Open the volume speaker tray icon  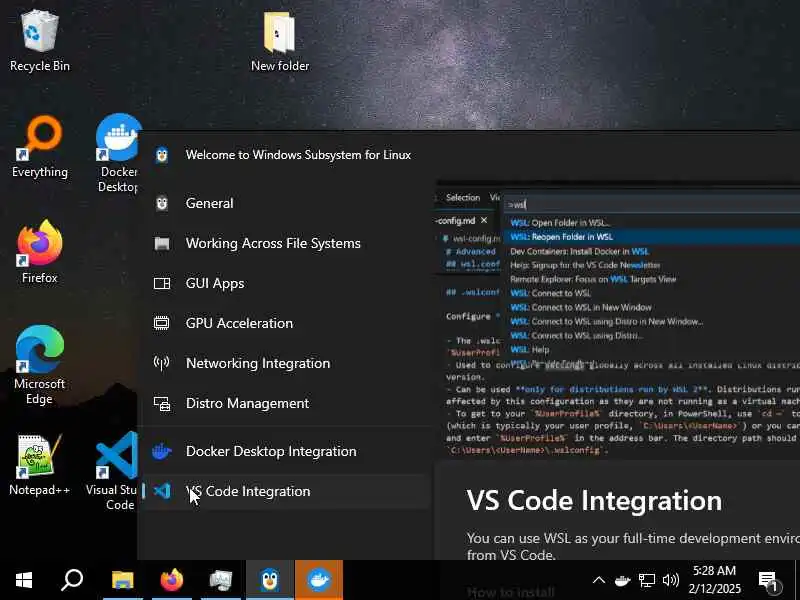[670, 580]
